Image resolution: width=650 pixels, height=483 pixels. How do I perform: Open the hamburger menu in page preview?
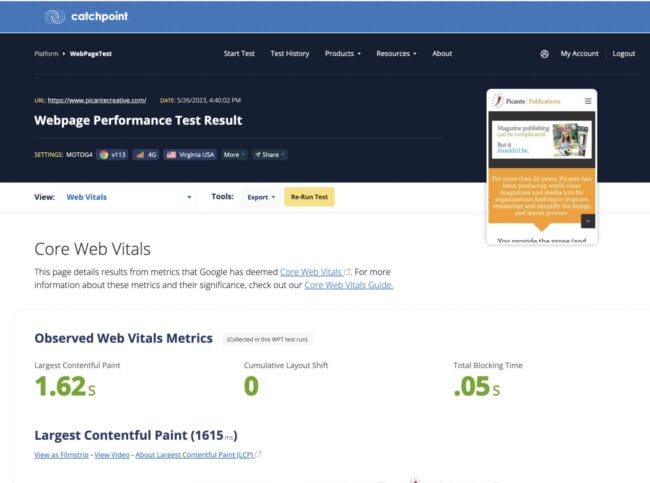[588, 101]
